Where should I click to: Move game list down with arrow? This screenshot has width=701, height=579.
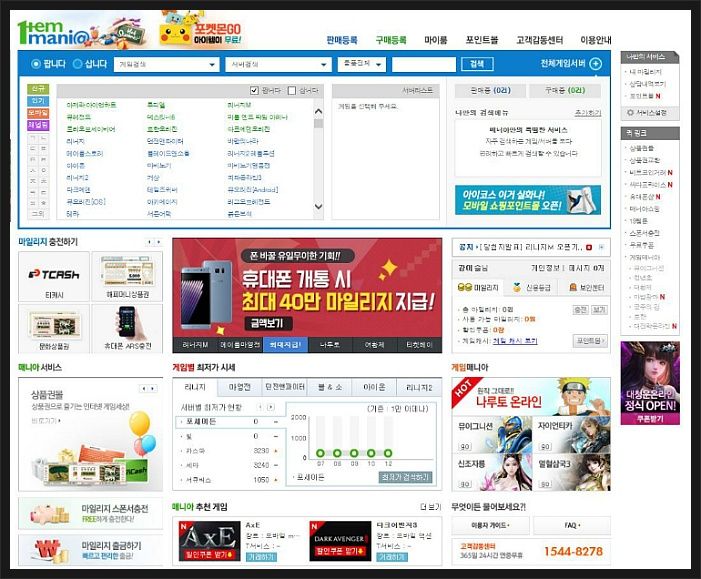click(318, 207)
